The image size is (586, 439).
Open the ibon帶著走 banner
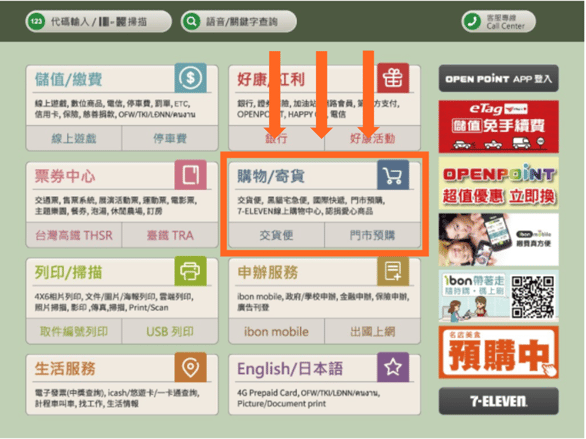(x=499, y=296)
